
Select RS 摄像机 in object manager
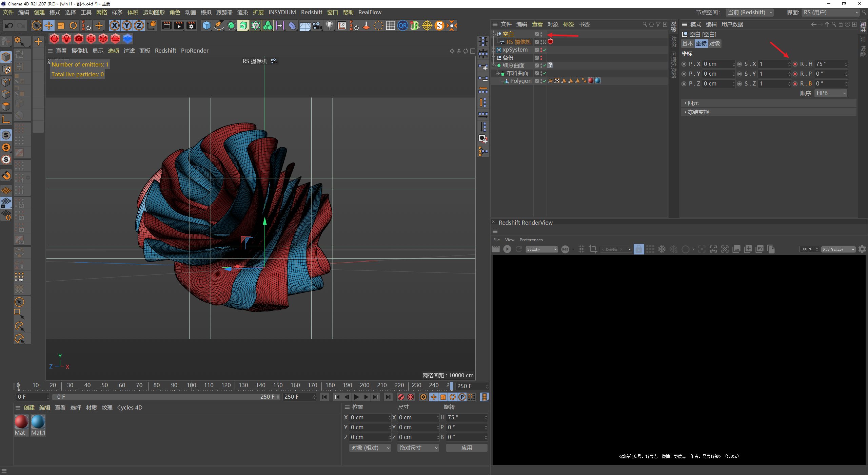519,42
